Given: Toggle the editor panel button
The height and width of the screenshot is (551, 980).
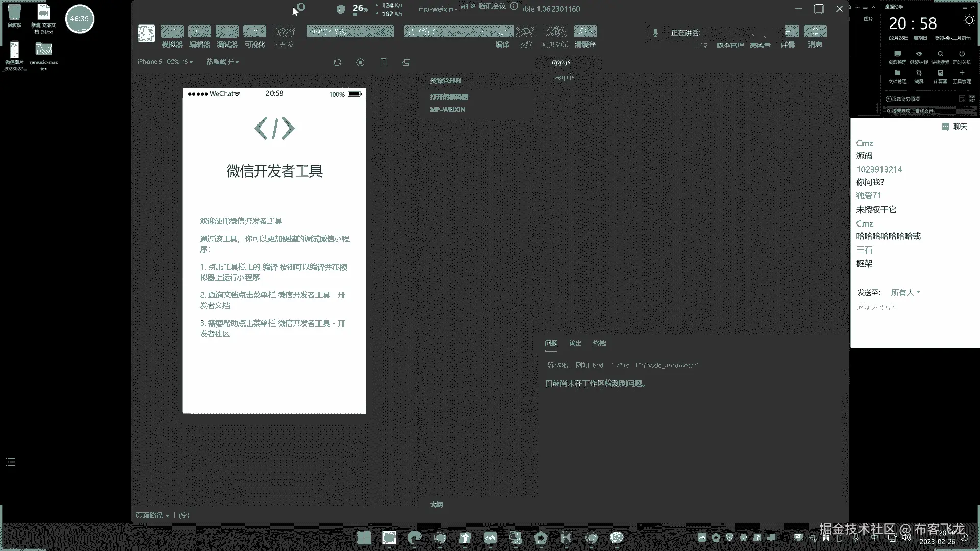Looking at the screenshot, I should [200, 32].
